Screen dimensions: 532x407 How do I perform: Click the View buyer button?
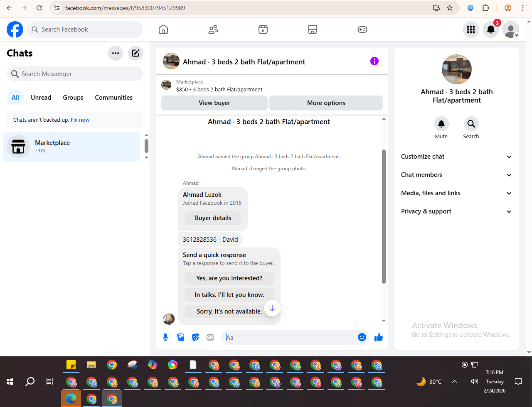tap(214, 103)
